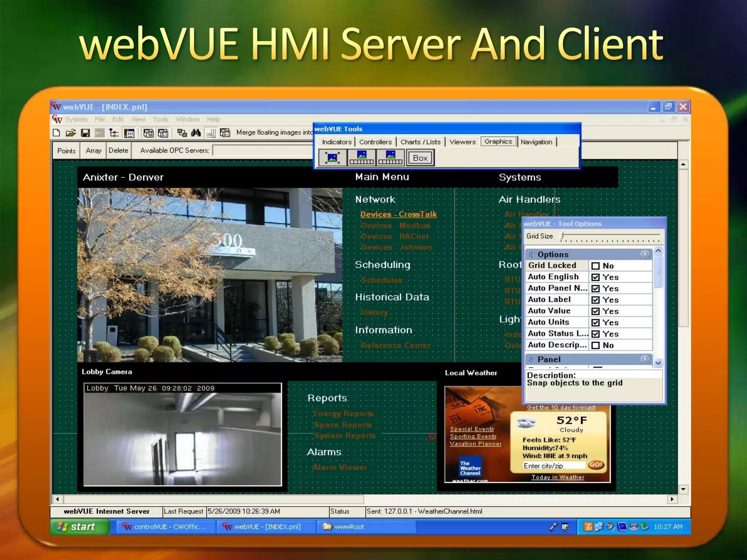747x560 pixels.
Task: Open the Tools menu
Action: tap(160, 119)
